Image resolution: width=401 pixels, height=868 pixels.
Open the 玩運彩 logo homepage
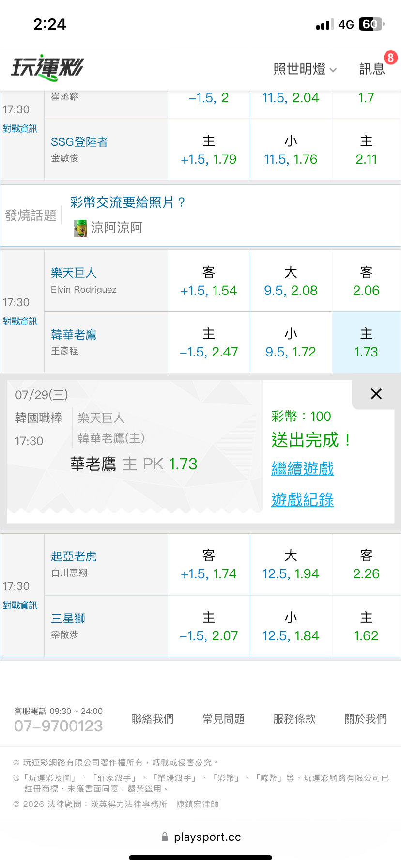coord(47,68)
